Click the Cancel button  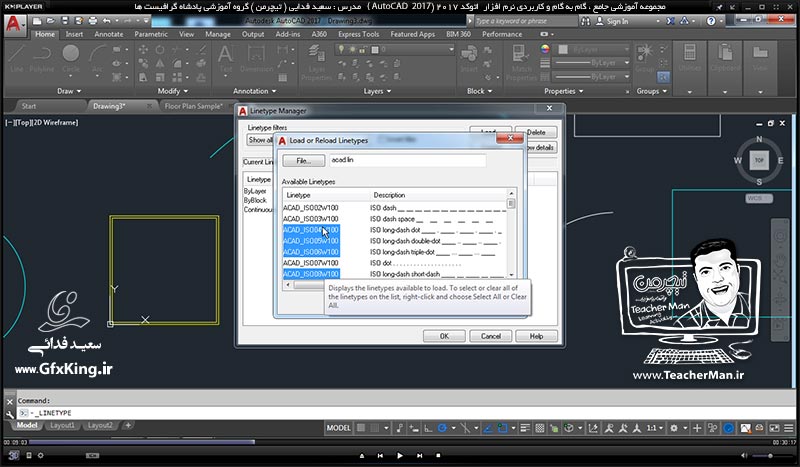[x=491, y=336]
